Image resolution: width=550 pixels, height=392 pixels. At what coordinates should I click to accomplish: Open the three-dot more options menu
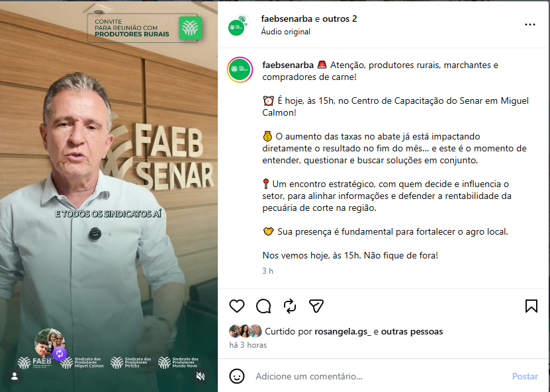click(x=529, y=24)
